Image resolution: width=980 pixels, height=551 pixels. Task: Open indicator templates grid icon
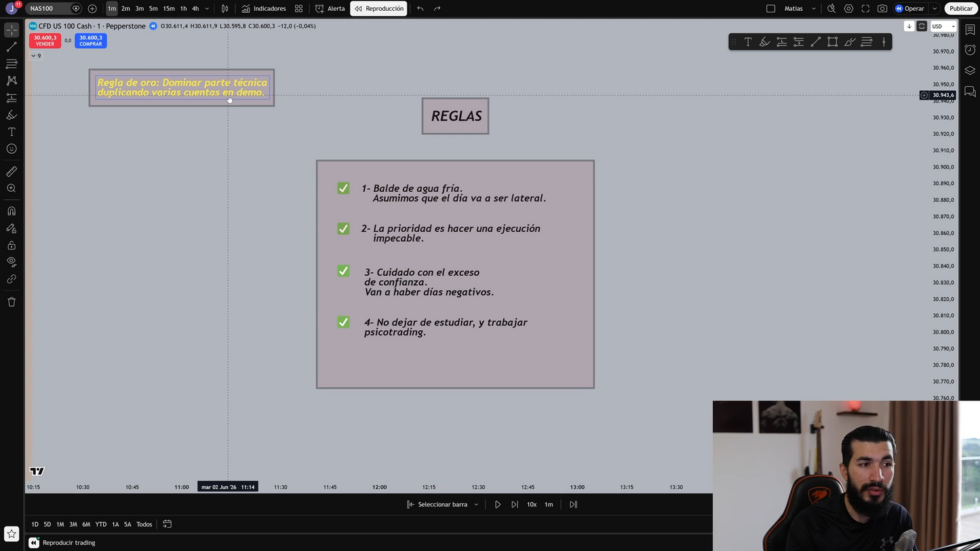[298, 9]
